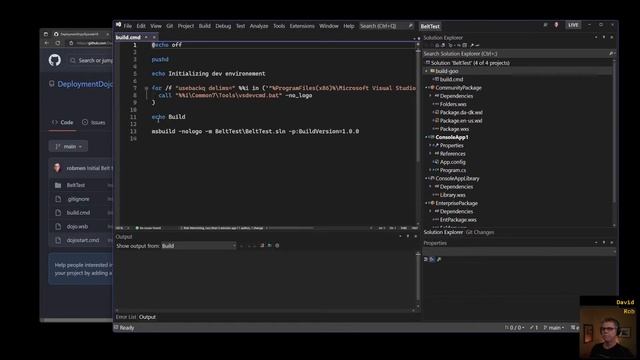The width and height of the screenshot is (640, 360).
Task: Switch to the Solution Explorer bottom tab
Action: coord(443,232)
